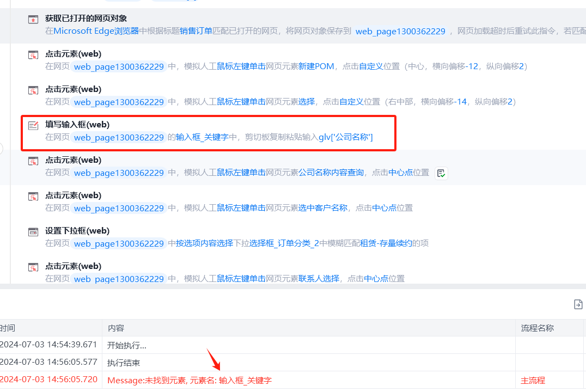Click the glv['公司名称'] variable value
The height and width of the screenshot is (392, 586).
(346, 137)
